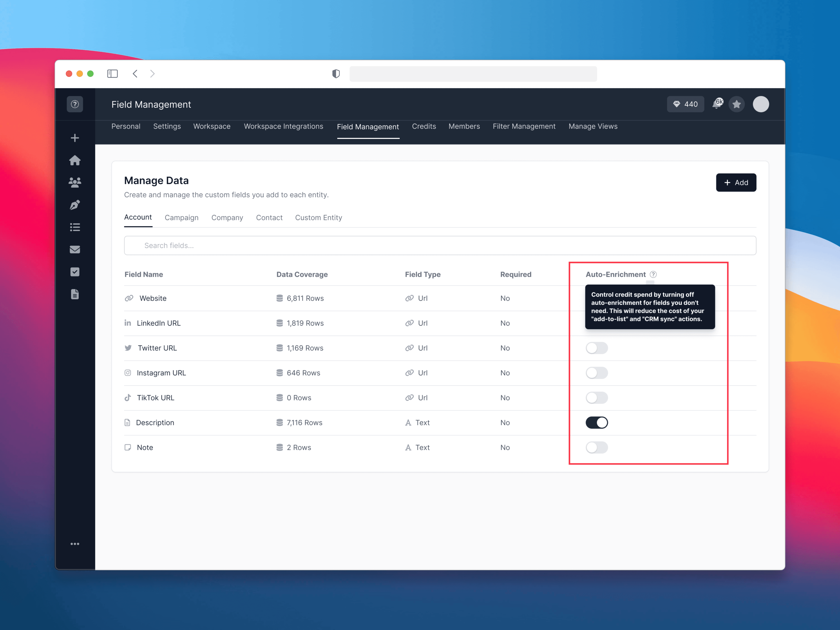Expand the three-dots more menu in sidebar
840x630 pixels.
tap(75, 544)
